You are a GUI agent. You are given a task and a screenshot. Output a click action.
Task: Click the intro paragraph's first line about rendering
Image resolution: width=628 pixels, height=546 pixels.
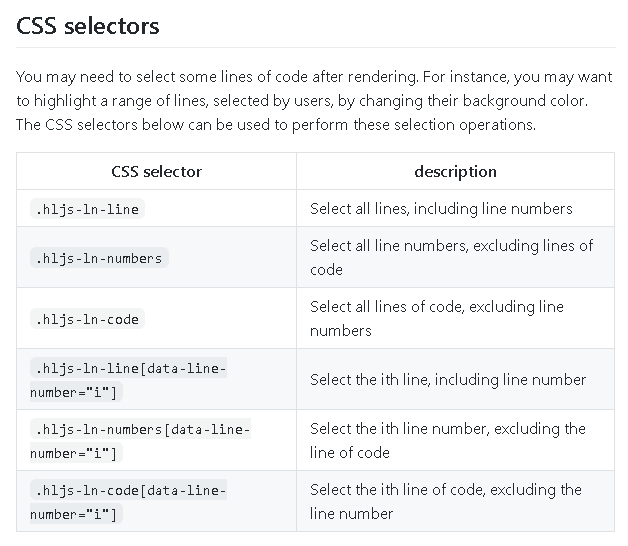314,77
